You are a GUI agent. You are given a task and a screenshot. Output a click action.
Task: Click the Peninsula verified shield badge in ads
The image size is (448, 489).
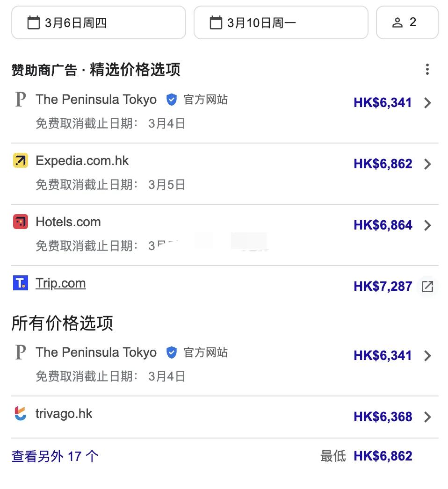[172, 100]
